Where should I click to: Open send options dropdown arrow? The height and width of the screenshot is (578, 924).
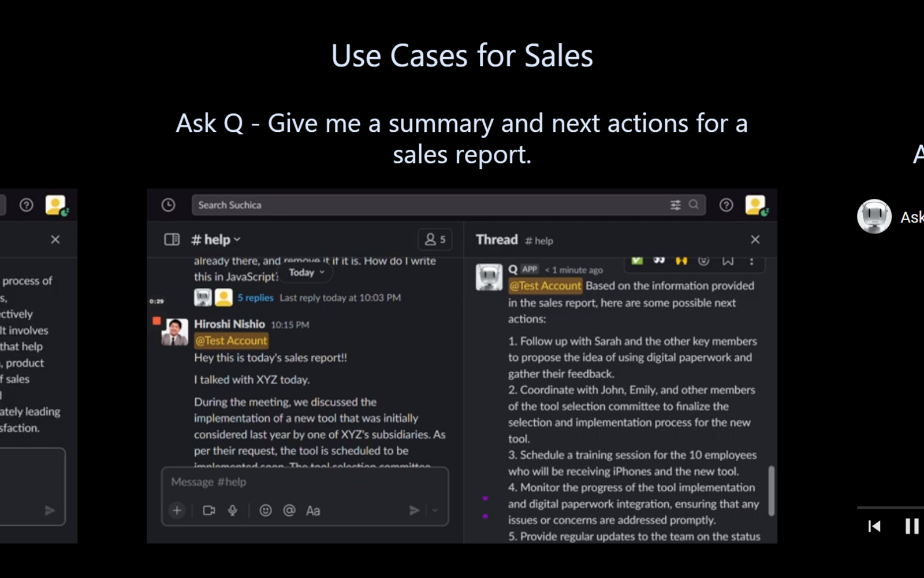tap(435, 510)
